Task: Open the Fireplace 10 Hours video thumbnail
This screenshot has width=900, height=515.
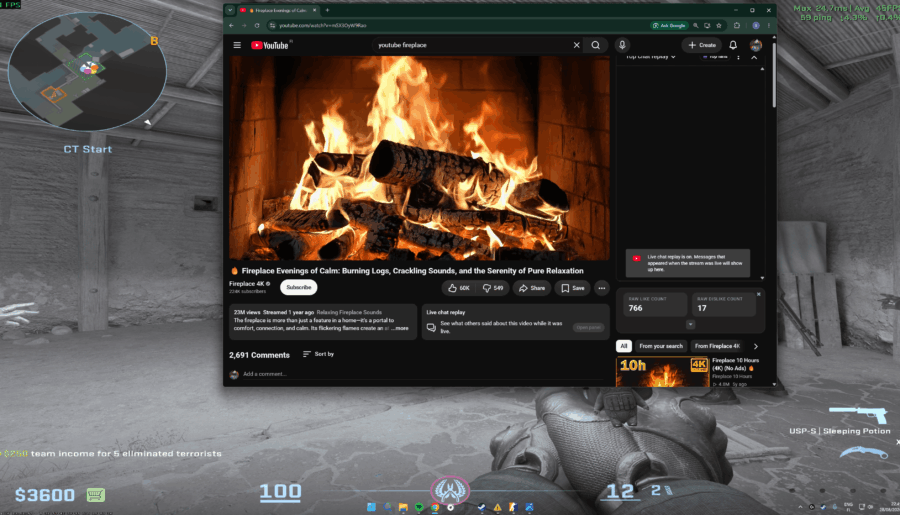Action: (x=663, y=371)
